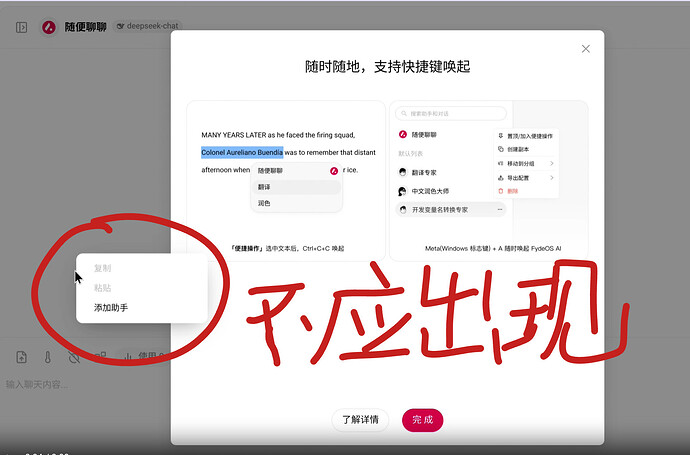The height and width of the screenshot is (455, 690).
Task: Close the shortcut intro dialog
Action: [x=586, y=49]
